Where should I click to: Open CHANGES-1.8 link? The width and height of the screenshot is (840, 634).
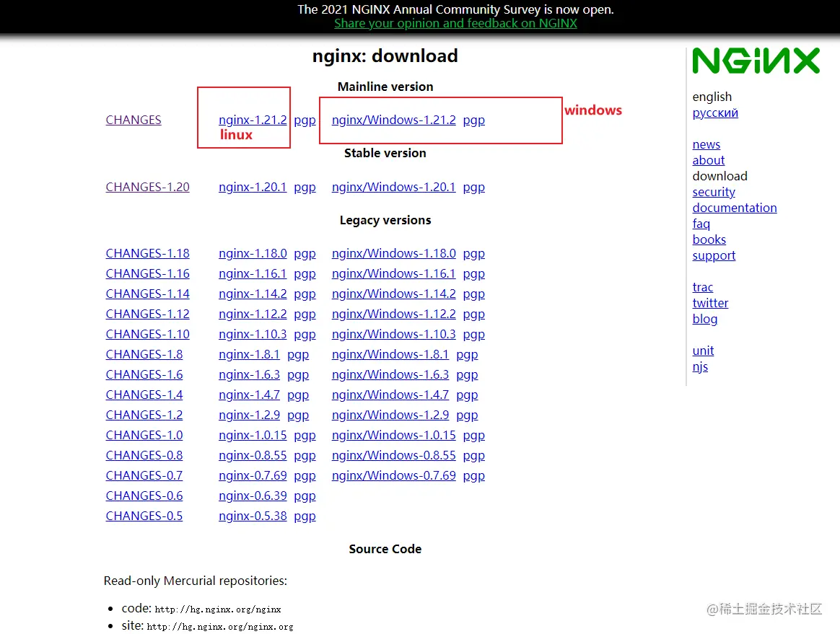[x=144, y=354]
